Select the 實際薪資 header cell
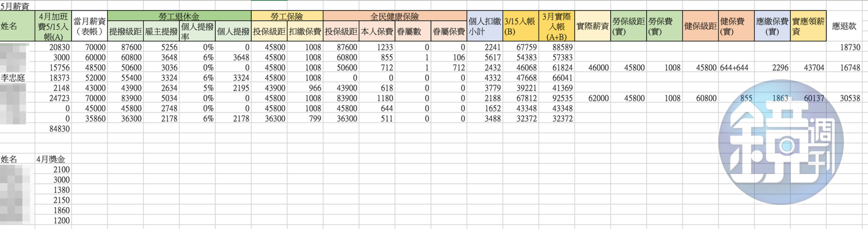This screenshot has width=868, height=229. 592,26
